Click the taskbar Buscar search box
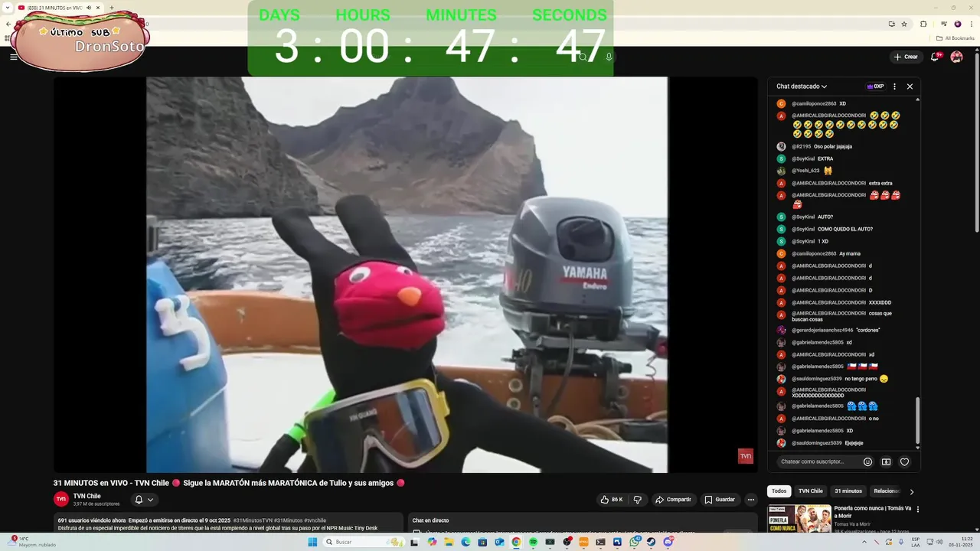The height and width of the screenshot is (551, 980). pyautogui.click(x=363, y=542)
